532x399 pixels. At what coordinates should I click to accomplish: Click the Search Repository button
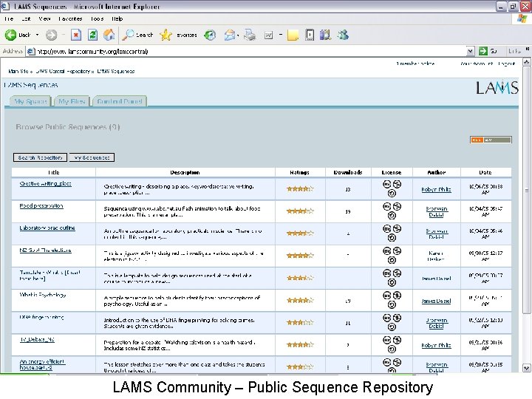[40, 157]
